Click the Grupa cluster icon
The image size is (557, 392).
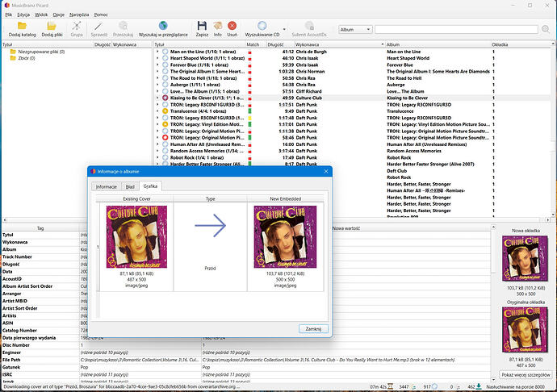coord(77,26)
